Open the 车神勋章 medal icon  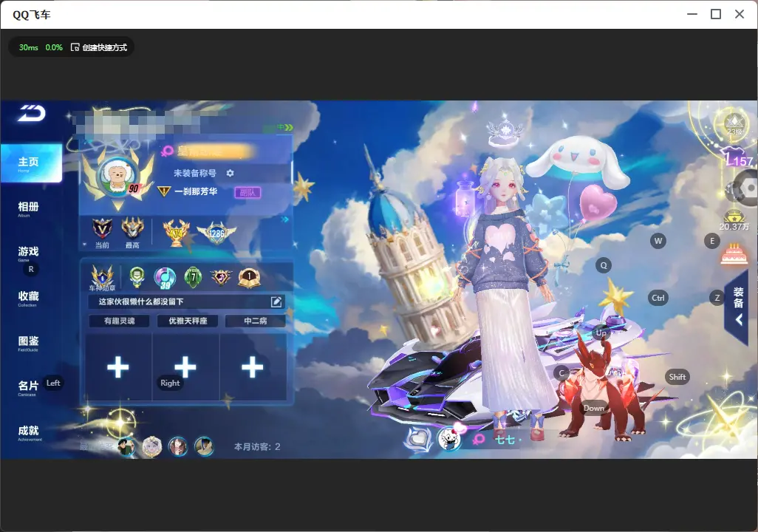[102, 278]
